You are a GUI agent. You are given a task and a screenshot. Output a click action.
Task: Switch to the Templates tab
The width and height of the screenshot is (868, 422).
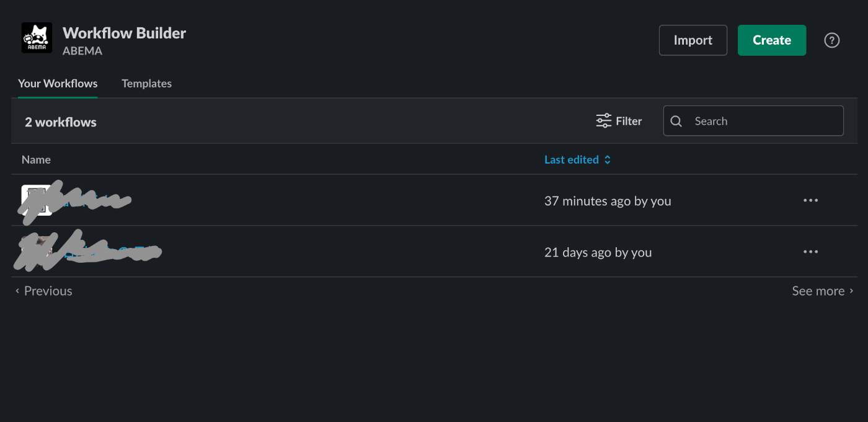(146, 84)
